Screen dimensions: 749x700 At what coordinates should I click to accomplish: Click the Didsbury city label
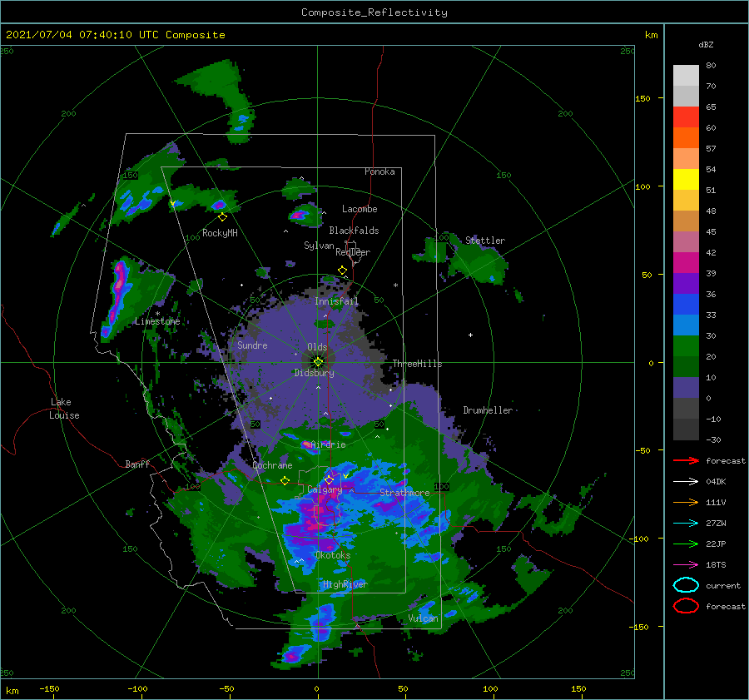pos(315,373)
